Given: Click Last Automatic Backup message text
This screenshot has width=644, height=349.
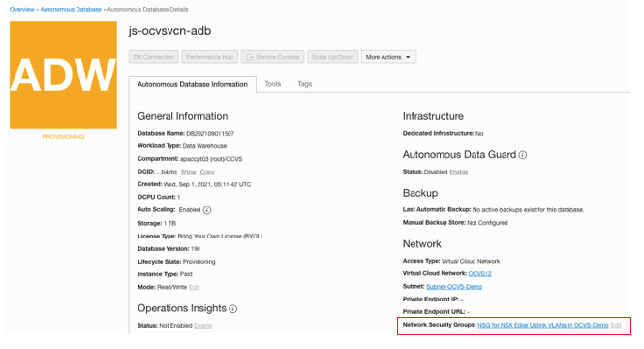Looking at the screenshot, I should [528, 210].
